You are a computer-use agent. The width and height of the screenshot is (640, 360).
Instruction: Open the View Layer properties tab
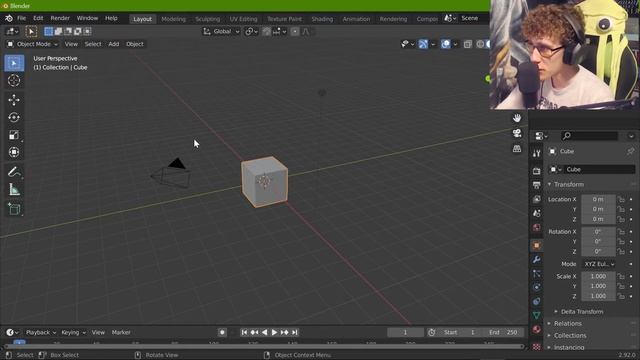(x=536, y=199)
